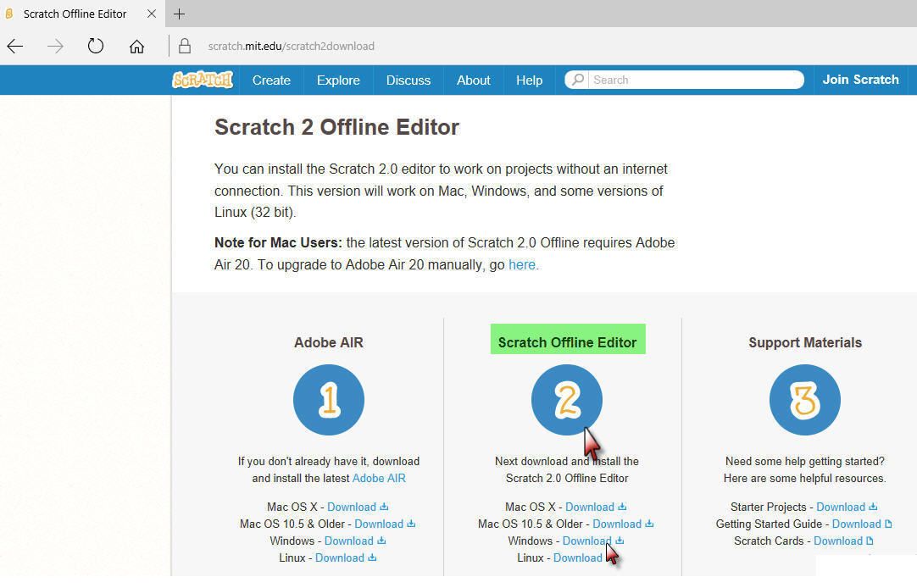917x588 pixels.
Task: Download Adobe AIR for Linux
Action: [x=340, y=557]
